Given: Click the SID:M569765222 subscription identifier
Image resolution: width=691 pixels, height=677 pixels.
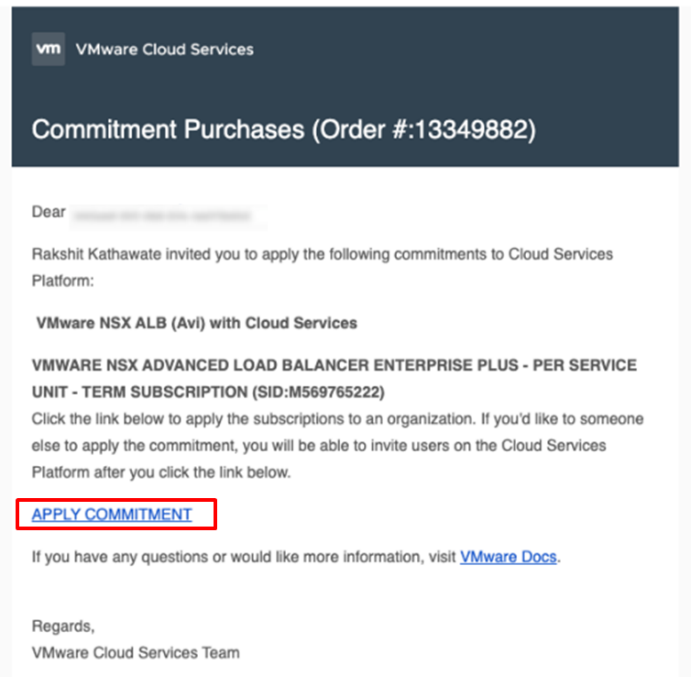Looking at the screenshot, I should (x=322, y=391).
